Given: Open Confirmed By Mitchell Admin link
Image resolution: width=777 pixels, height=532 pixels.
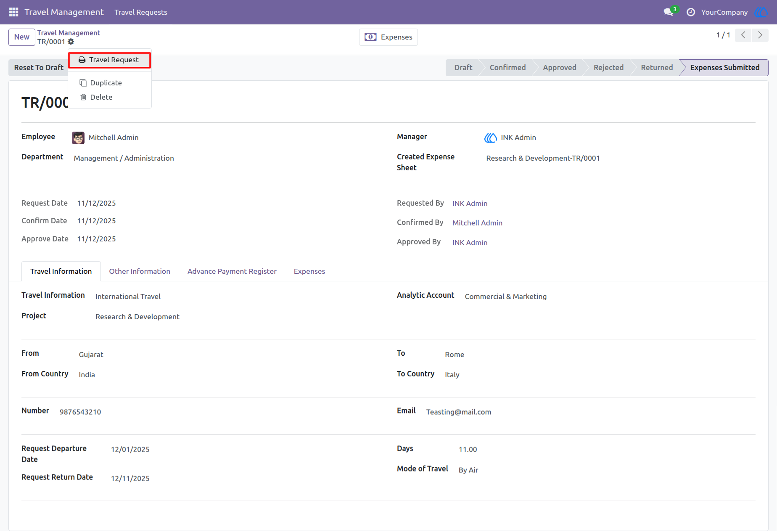Looking at the screenshot, I should coord(477,223).
